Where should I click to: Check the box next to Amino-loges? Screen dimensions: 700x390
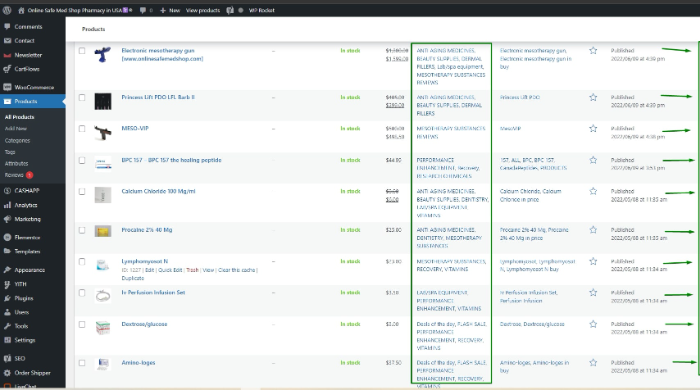82,363
